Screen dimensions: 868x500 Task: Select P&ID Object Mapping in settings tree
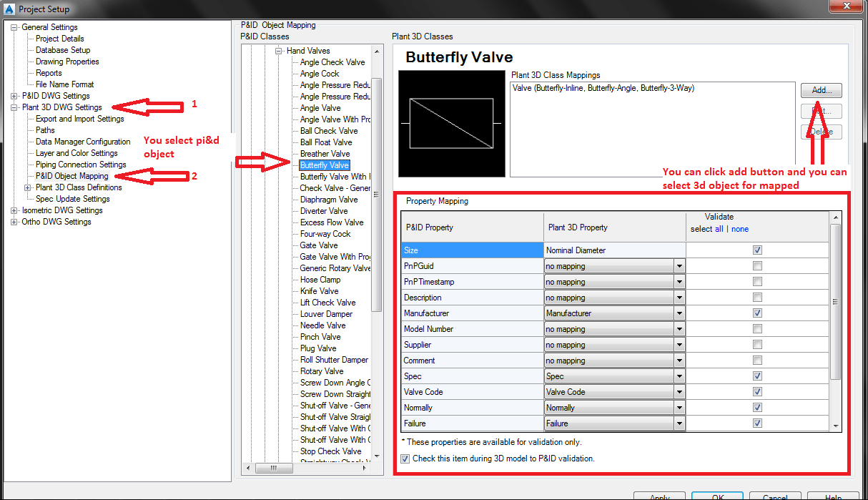(x=72, y=176)
